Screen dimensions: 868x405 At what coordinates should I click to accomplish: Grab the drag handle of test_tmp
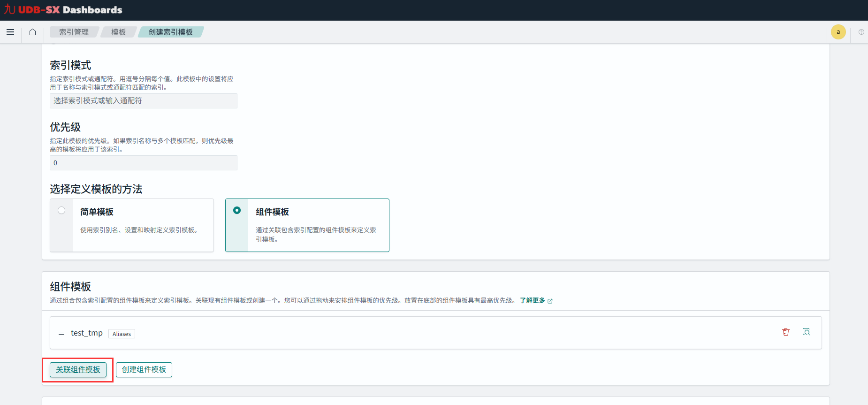point(61,334)
